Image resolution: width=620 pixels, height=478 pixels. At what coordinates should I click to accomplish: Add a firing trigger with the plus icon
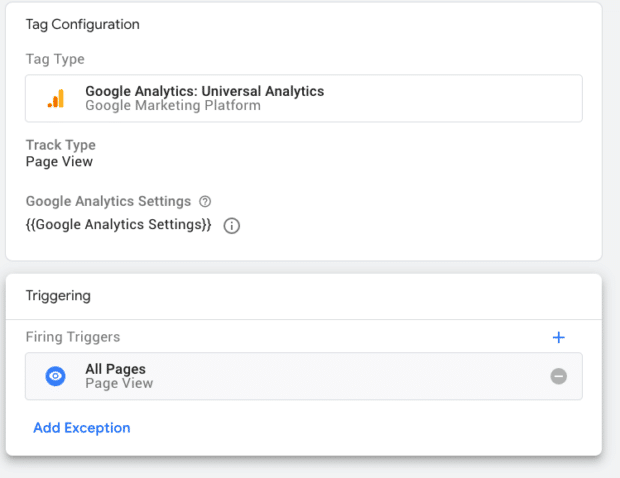coord(559,338)
